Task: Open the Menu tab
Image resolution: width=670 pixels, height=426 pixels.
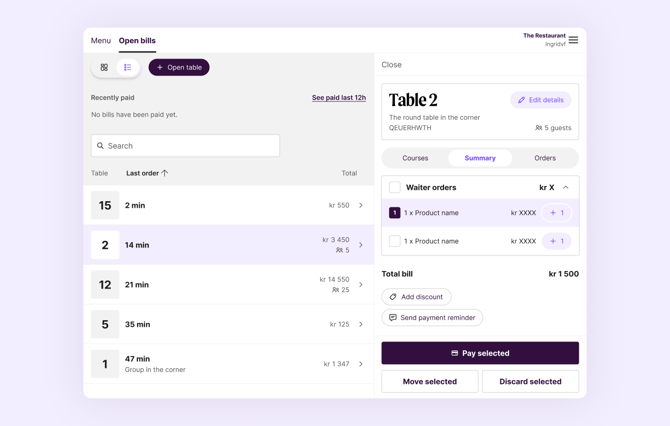Action: pyautogui.click(x=101, y=41)
